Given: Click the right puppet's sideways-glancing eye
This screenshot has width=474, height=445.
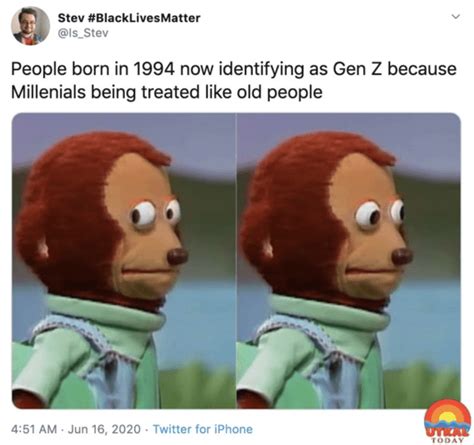Looking at the screenshot, I should tap(368, 215).
